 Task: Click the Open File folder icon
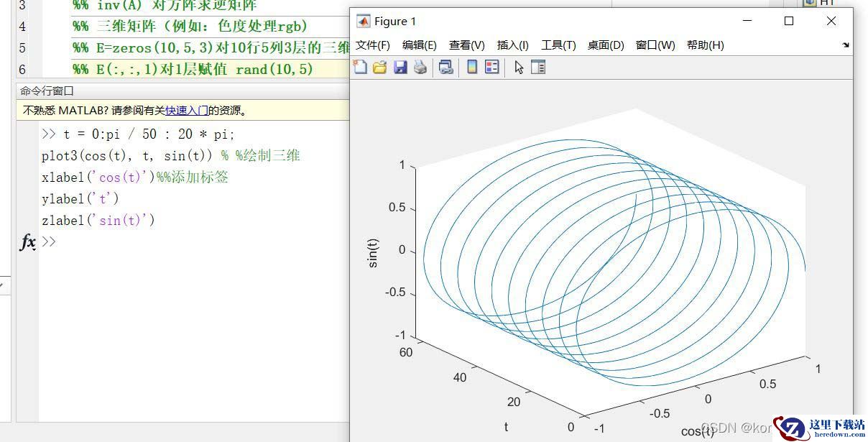pyautogui.click(x=379, y=68)
